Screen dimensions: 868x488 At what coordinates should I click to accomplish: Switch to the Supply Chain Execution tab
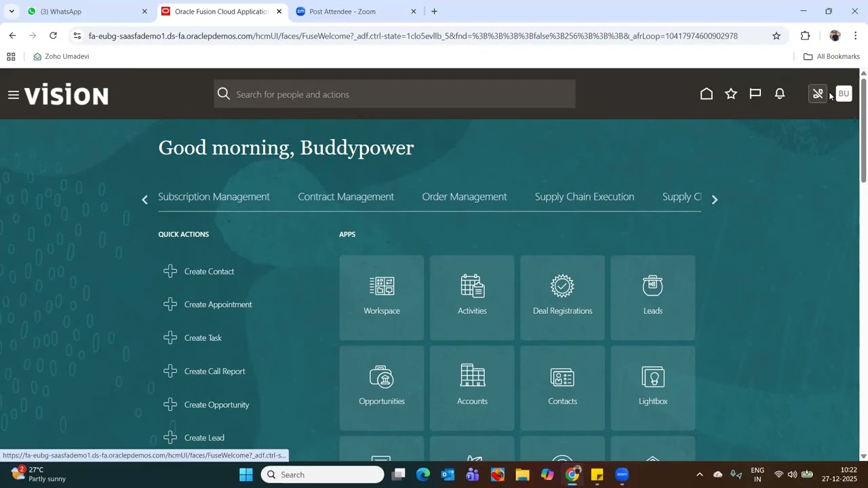pos(585,197)
